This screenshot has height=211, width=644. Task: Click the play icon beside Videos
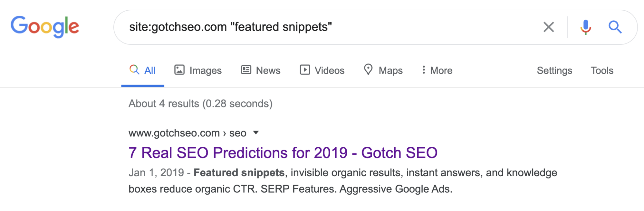[305, 70]
